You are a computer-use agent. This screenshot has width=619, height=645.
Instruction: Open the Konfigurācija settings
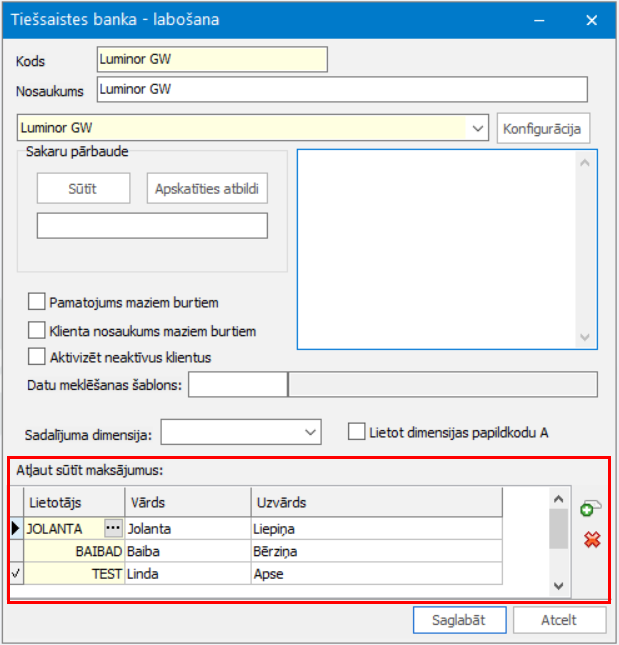(543, 129)
